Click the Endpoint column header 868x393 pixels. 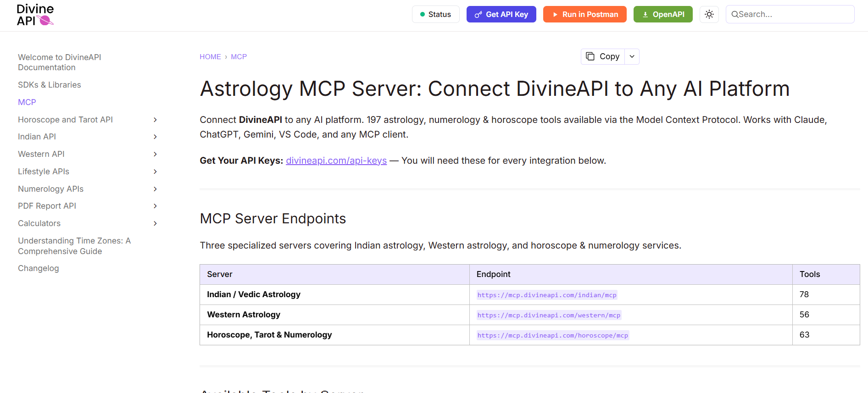pyautogui.click(x=631, y=274)
